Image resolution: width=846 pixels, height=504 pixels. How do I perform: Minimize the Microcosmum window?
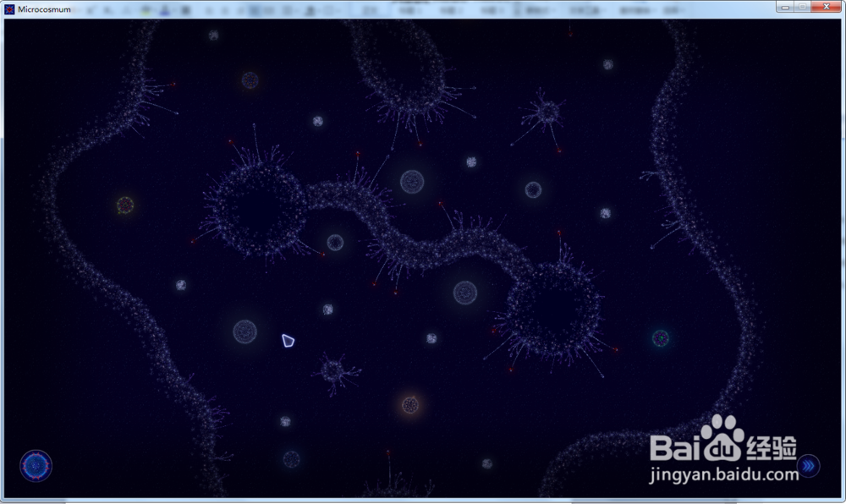click(785, 7)
